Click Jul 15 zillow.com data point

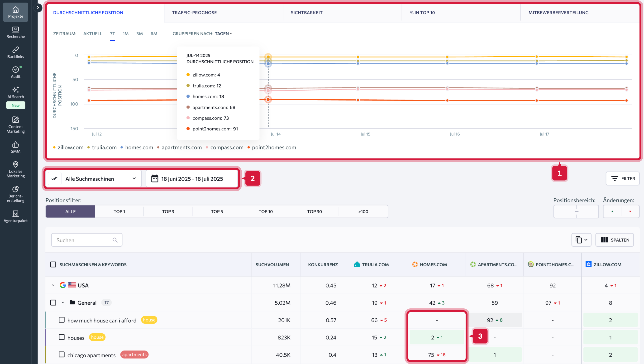pos(358,57)
